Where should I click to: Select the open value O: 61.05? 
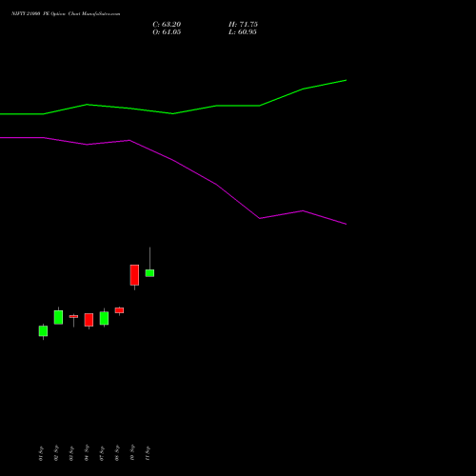click(x=167, y=32)
